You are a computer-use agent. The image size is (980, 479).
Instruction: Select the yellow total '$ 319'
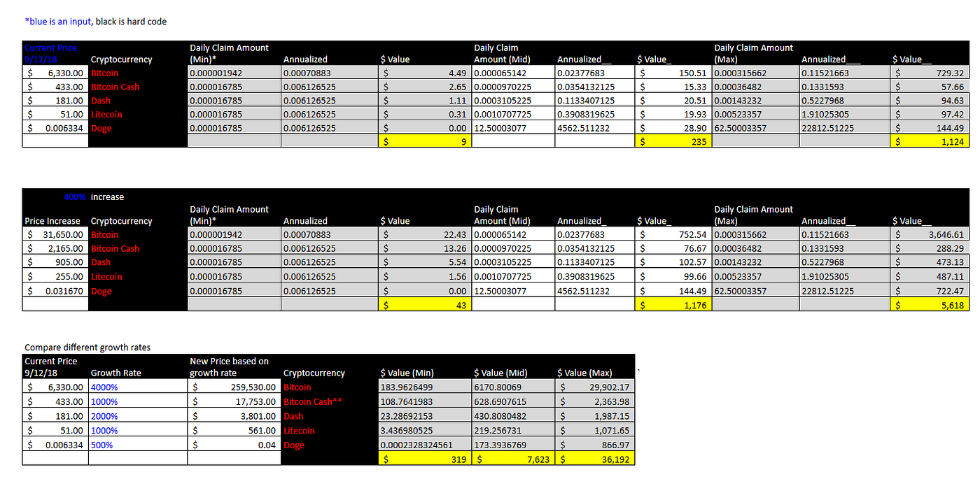[x=425, y=459]
